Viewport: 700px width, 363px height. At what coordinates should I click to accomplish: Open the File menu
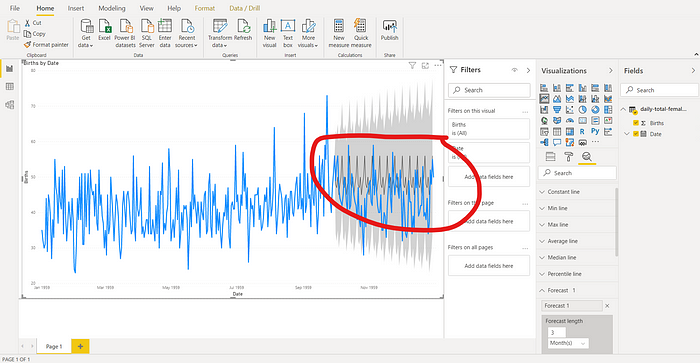[x=15, y=8]
